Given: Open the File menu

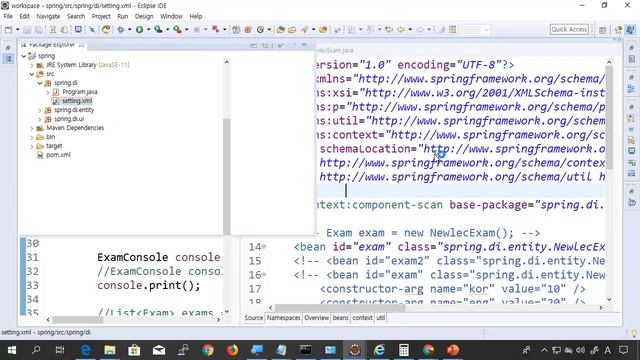Looking at the screenshot, I should coord(8,16).
